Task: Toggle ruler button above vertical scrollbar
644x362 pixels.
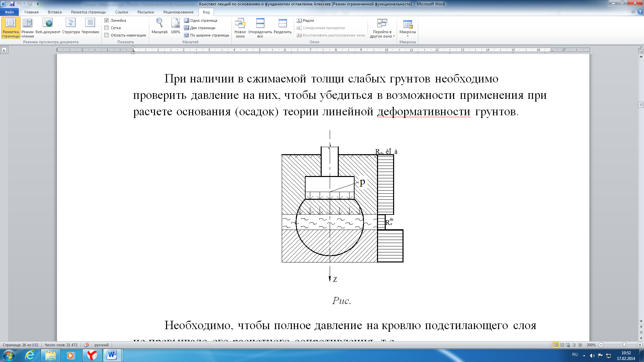Action: (x=641, y=51)
